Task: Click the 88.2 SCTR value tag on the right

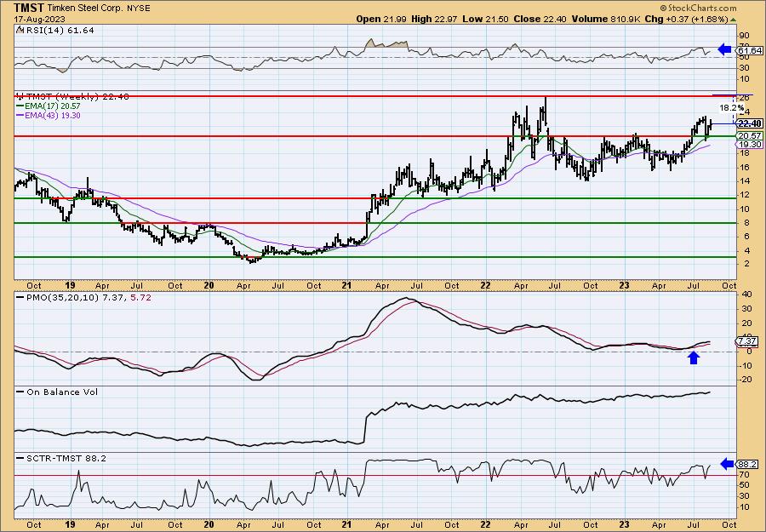Action: coord(749,464)
